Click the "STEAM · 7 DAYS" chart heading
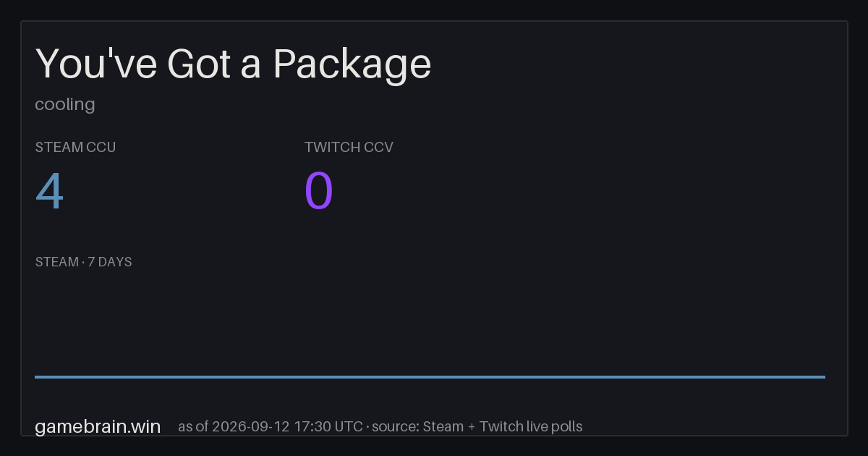This screenshot has height=456, width=868. pos(83,262)
